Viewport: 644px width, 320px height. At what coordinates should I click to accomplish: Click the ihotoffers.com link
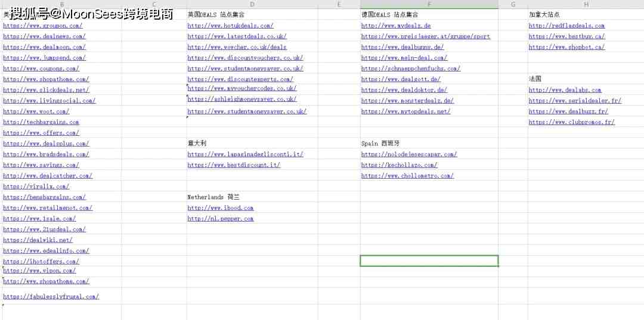coord(41,262)
